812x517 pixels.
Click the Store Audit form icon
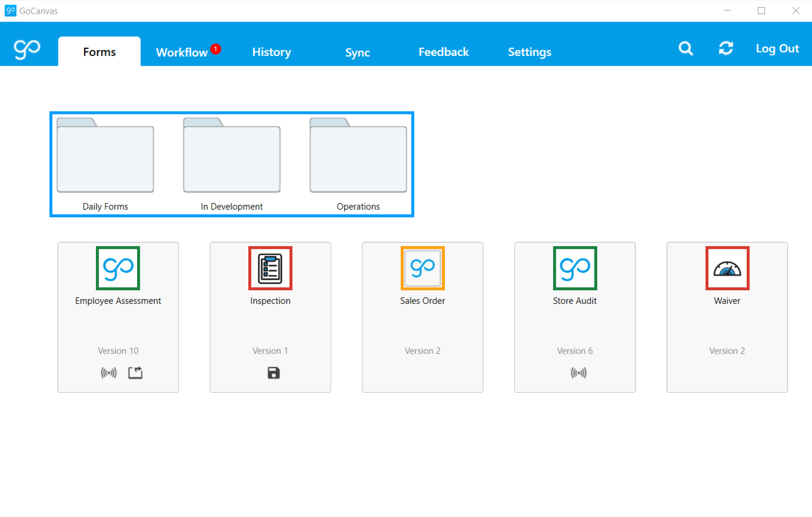pos(575,268)
